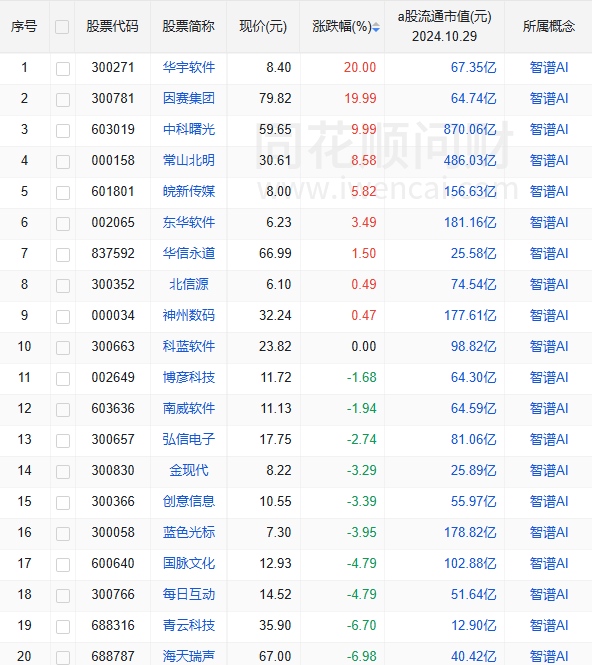The width and height of the screenshot is (592, 665).
Task: Open stock link 华信永道
Action: [189, 253]
